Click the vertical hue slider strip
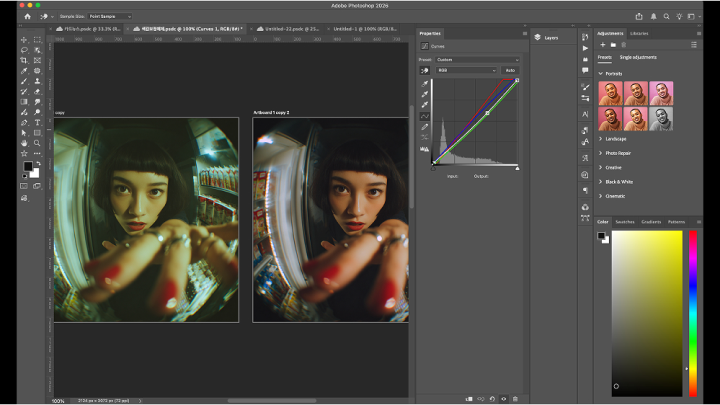The height and width of the screenshot is (405, 720). tap(693, 310)
